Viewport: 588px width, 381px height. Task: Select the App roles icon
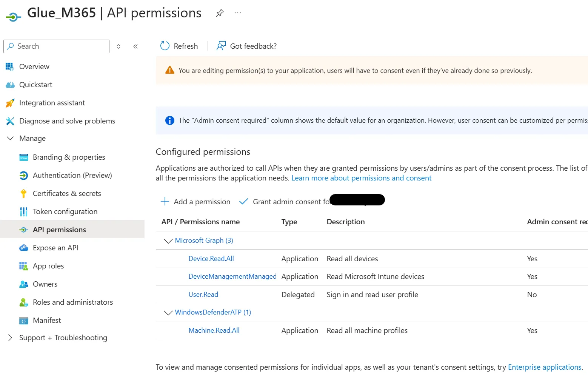[x=23, y=265]
